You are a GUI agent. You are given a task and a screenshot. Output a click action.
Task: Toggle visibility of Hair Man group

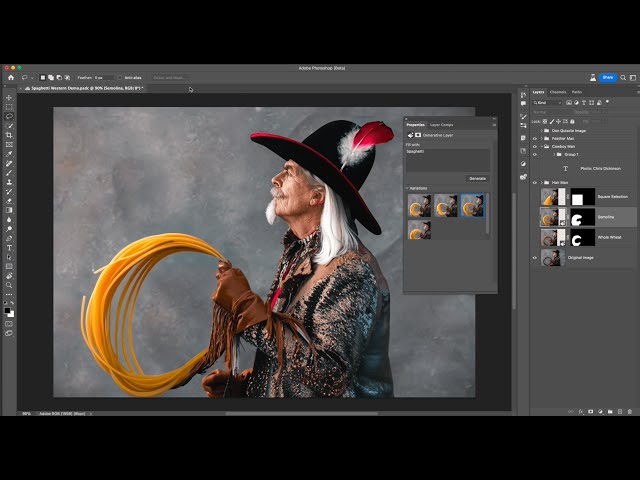[x=535, y=183]
